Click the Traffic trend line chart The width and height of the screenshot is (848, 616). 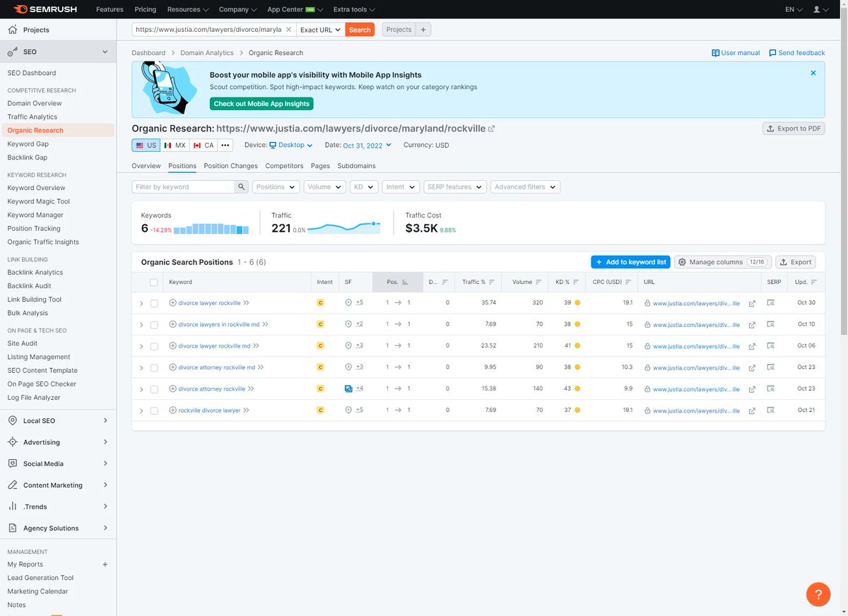coord(344,227)
